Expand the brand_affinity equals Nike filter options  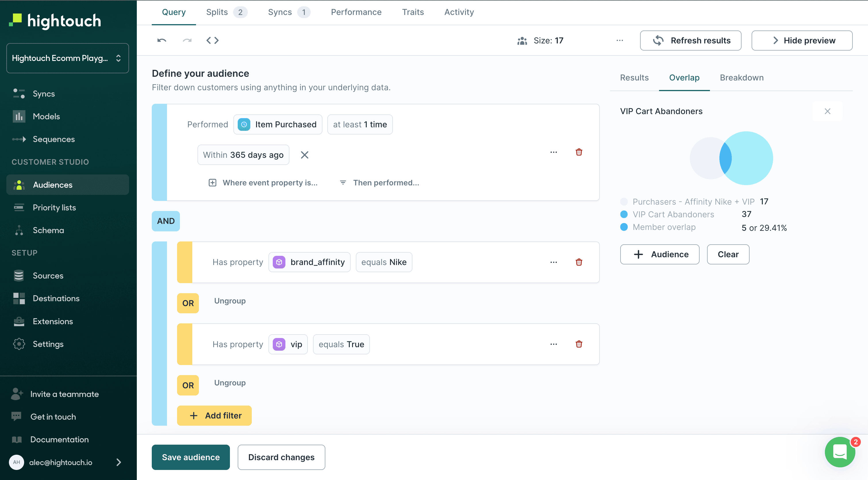tap(554, 262)
